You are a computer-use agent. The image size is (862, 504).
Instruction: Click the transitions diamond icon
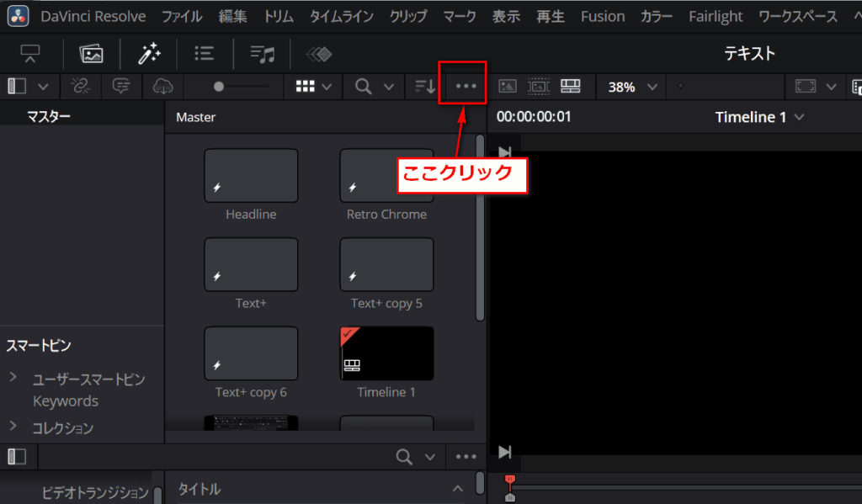[x=319, y=54]
